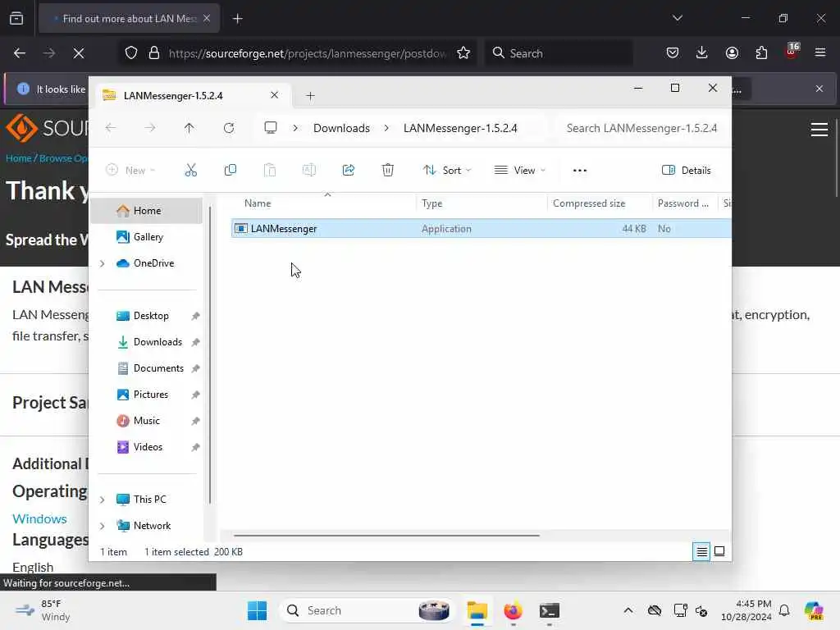Click the Pocket save icon in Firefox
This screenshot has height=630, width=840.
[673, 52]
